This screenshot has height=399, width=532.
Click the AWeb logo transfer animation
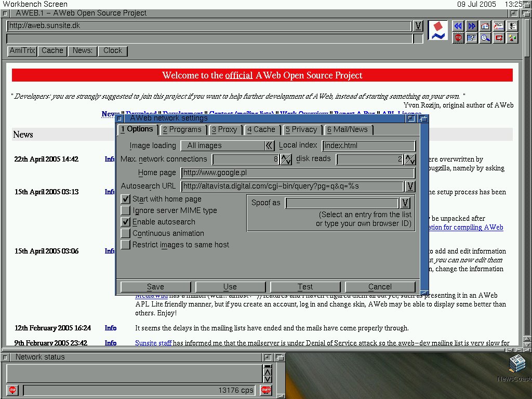click(437, 30)
